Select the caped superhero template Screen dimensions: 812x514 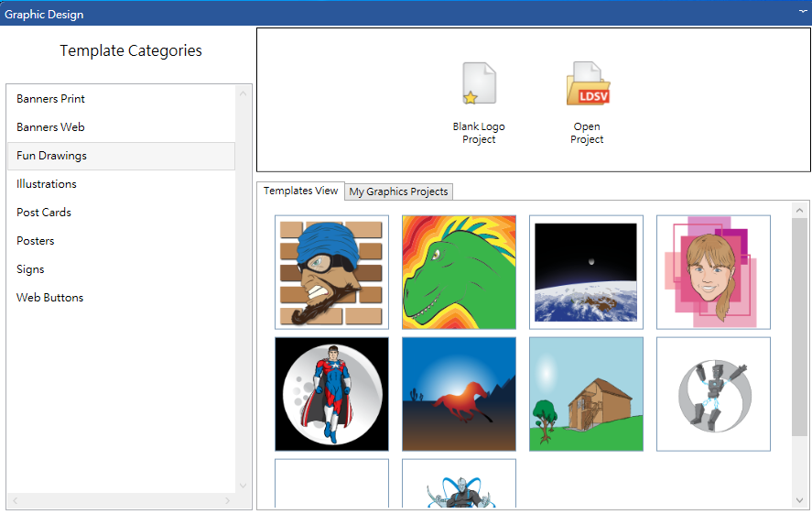tap(332, 394)
